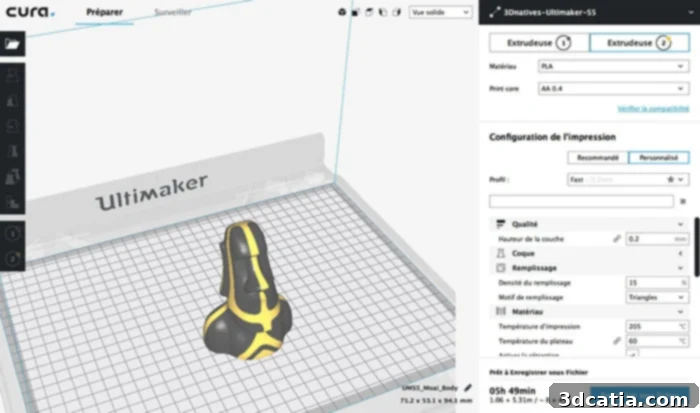Viewport: 700px width, 413px height.
Task: Click the 3D camera view icon
Action: (x=342, y=12)
